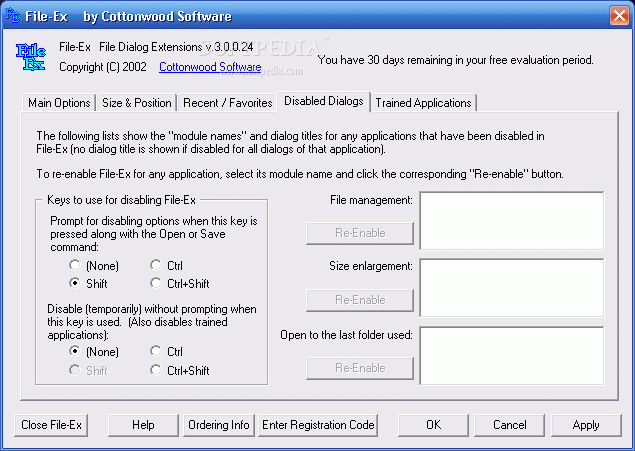Open Help
This screenshot has height=451, width=635.
click(143, 425)
